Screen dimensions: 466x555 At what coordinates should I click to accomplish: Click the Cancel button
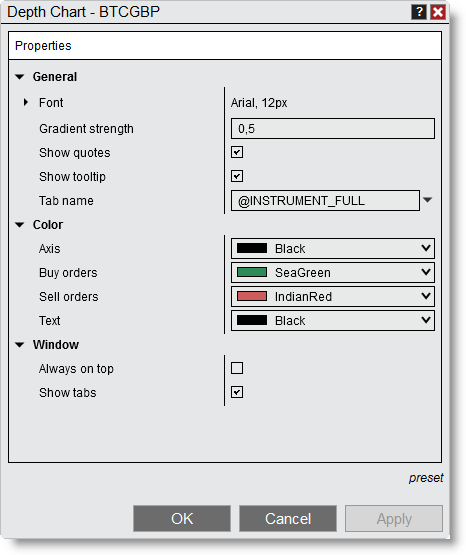(288, 519)
